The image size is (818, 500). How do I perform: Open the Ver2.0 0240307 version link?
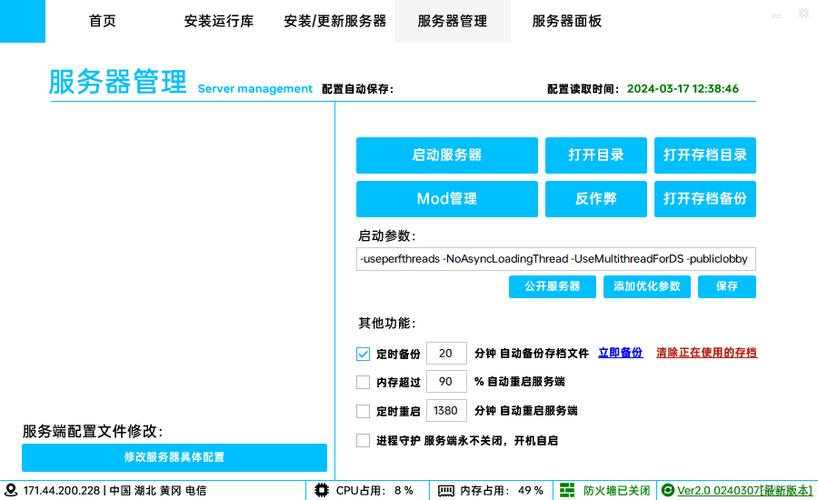tap(745, 491)
